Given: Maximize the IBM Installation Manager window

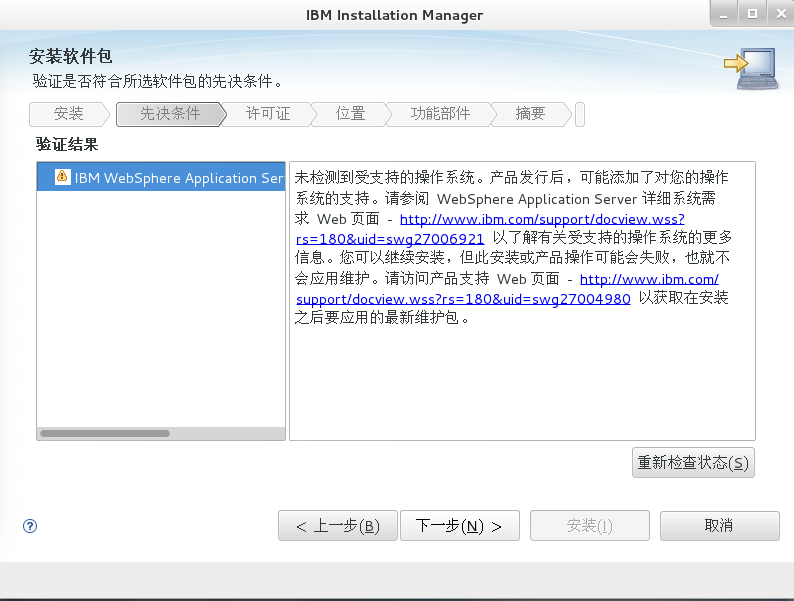Looking at the screenshot, I should tap(752, 14).
